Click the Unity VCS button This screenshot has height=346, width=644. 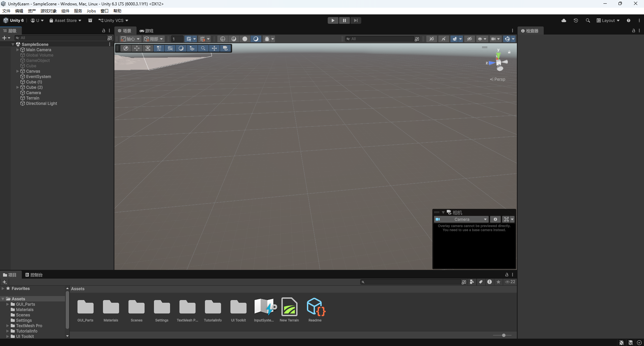click(x=113, y=20)
